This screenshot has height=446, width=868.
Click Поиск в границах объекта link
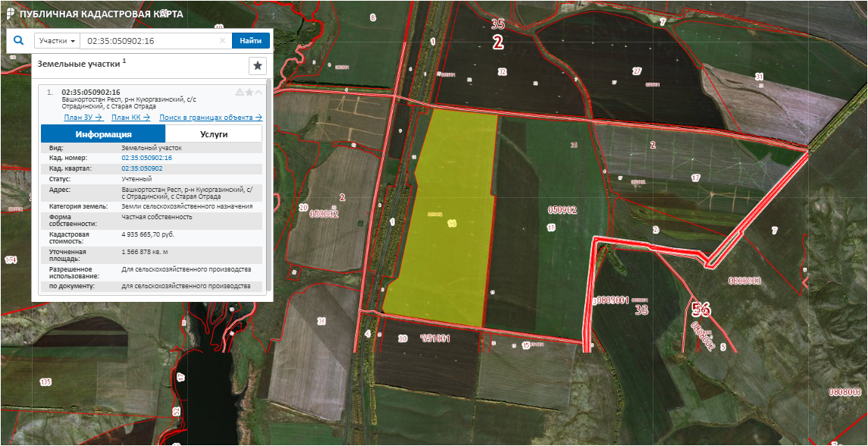(x=211, y=118)
